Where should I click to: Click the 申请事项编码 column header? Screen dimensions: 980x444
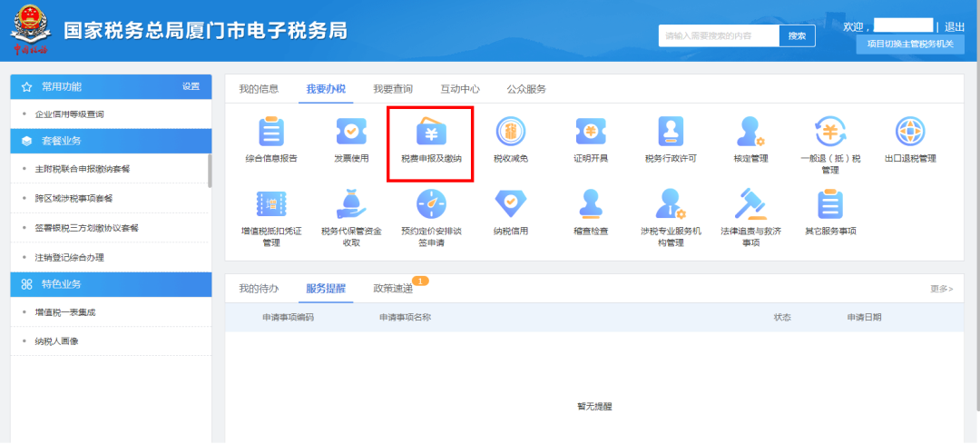289,317
